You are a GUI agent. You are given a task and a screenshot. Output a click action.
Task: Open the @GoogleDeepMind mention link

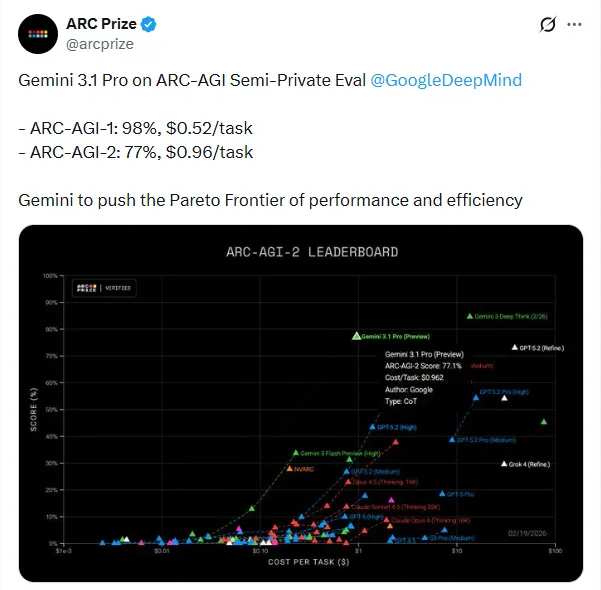coord(446,80)
